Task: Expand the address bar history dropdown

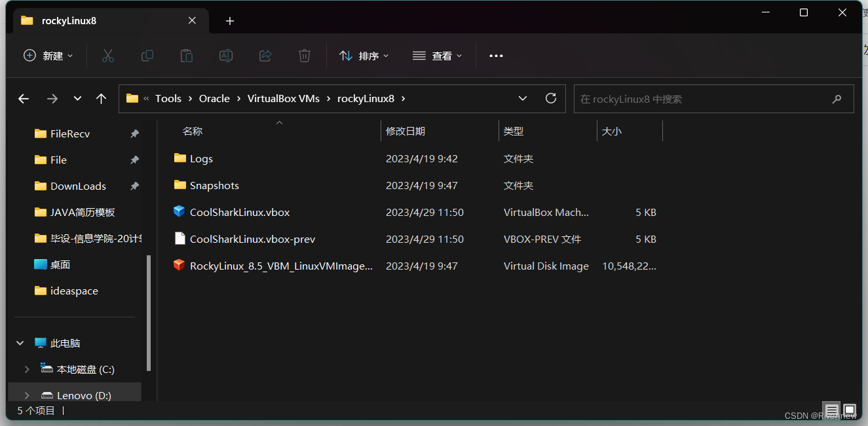Action: (523, 98)
